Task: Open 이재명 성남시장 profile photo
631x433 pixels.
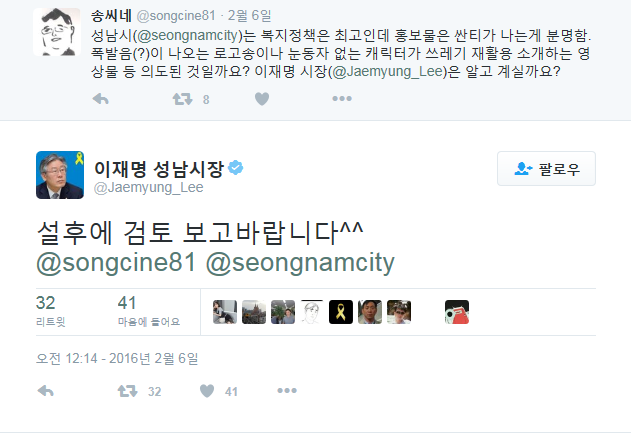Action: 60,175
